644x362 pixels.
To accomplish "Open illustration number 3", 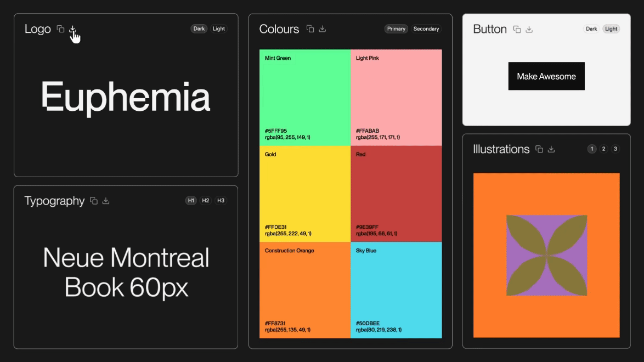I will 615,149.
